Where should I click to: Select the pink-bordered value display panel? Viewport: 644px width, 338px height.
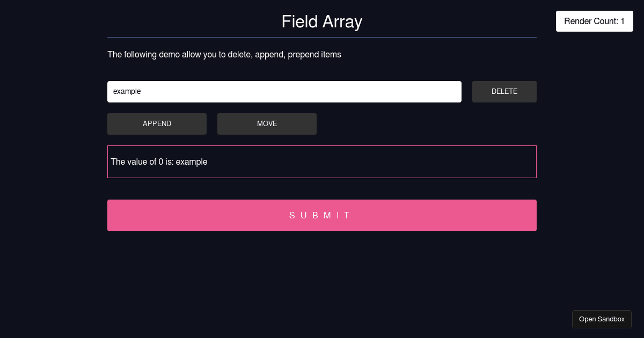(322, 161)
